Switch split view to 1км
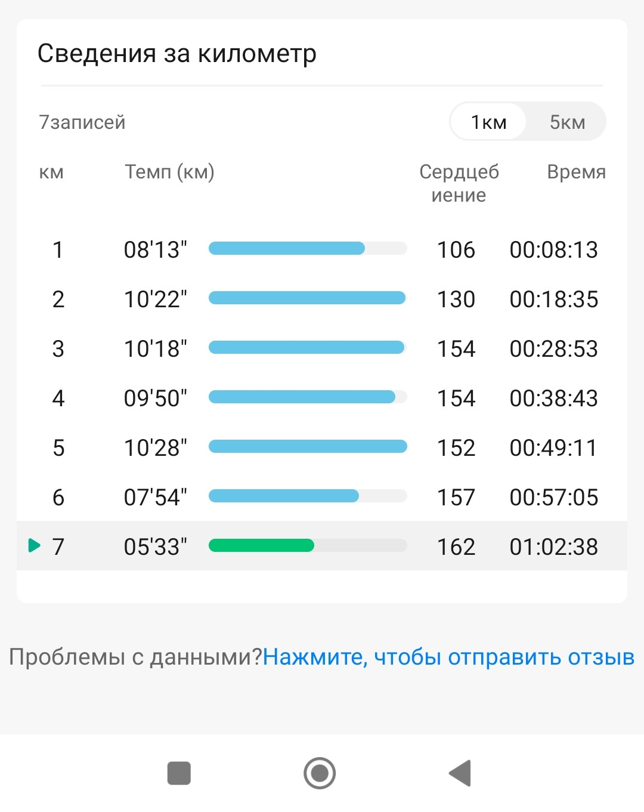 (x=488, y=122)
